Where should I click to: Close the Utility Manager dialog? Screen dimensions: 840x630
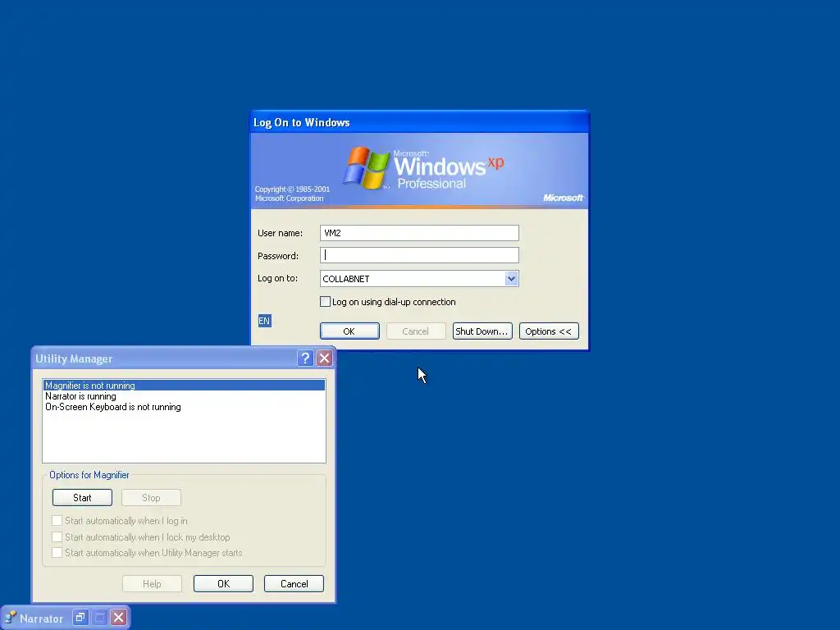(x=324, y=358)
